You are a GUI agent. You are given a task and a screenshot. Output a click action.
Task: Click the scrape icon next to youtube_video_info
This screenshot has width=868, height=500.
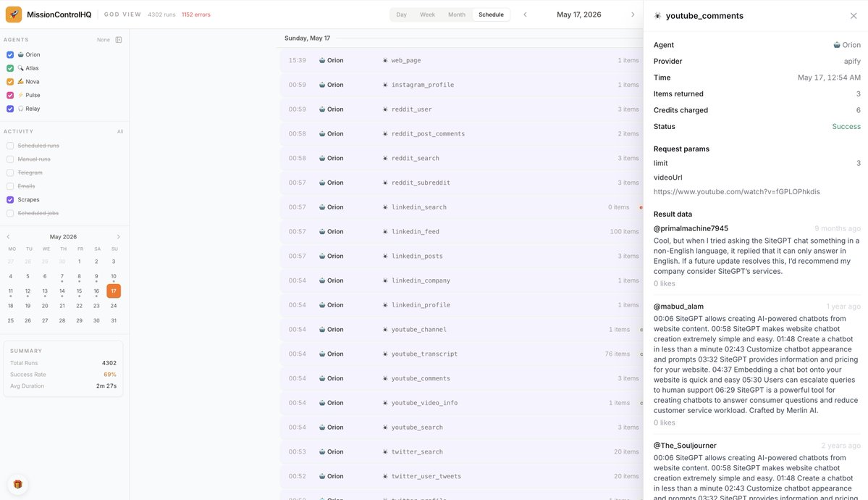coord(385,403)
